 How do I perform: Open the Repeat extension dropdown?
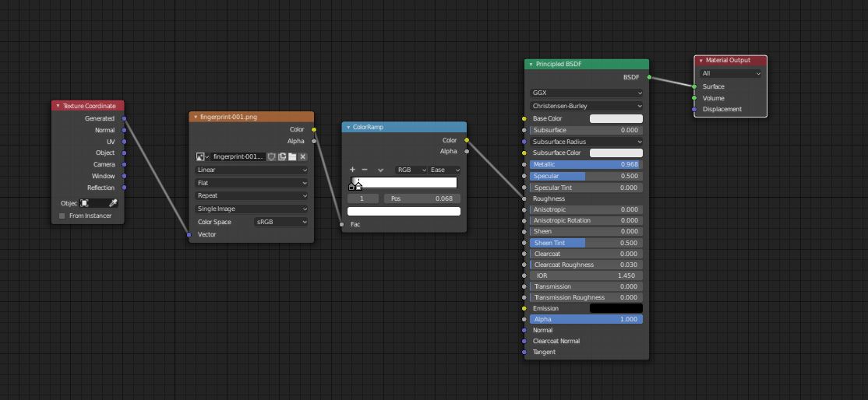[x=252, y=195]
